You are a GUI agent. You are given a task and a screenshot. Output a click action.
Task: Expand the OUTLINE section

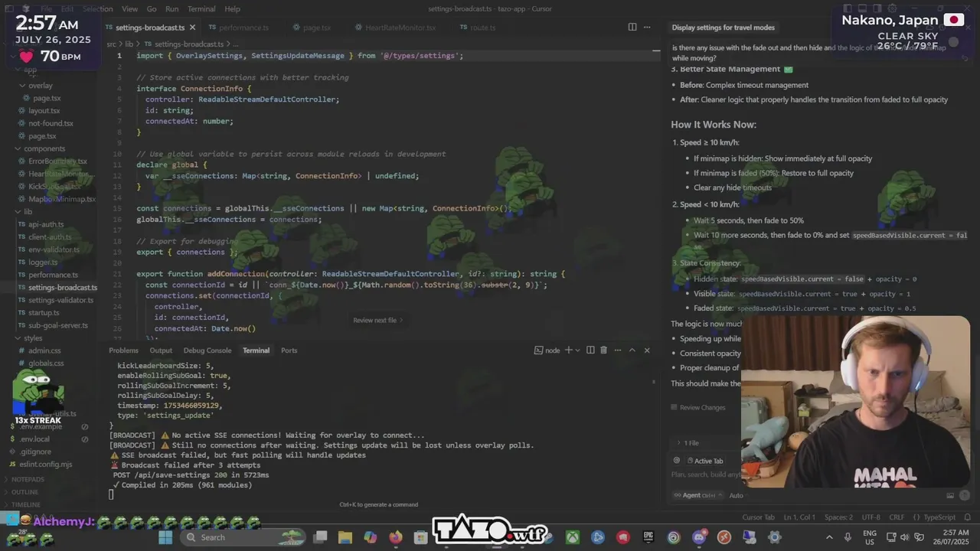point(24,492)
